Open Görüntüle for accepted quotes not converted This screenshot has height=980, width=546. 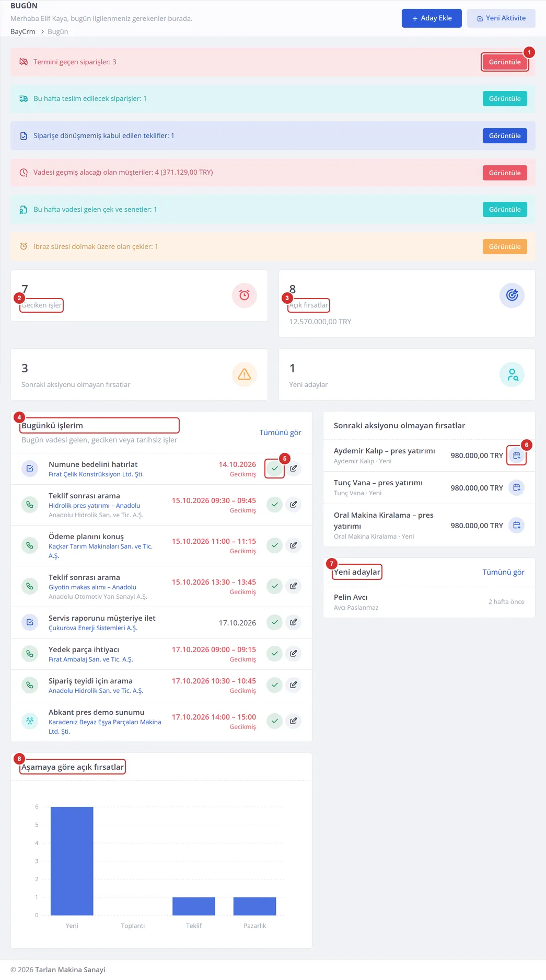505,136
